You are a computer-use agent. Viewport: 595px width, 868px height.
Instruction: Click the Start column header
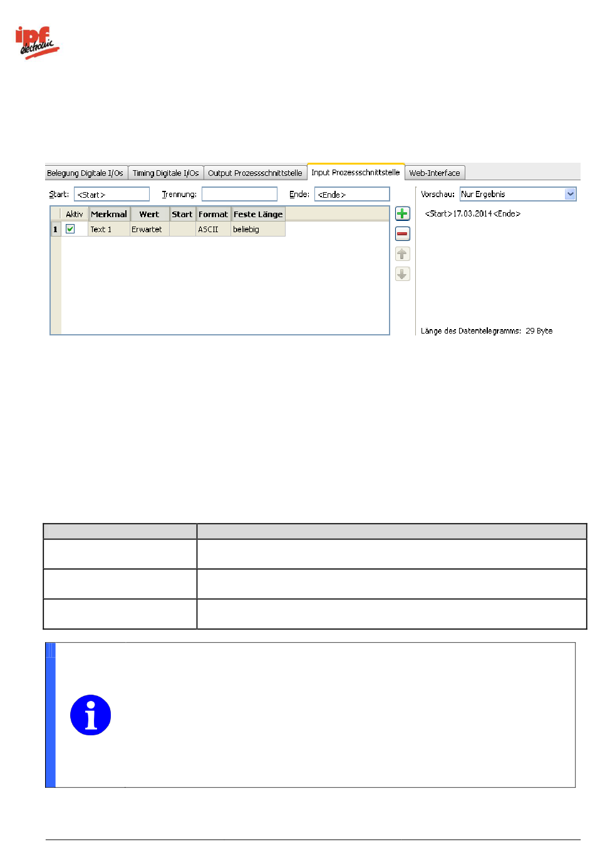182,214
